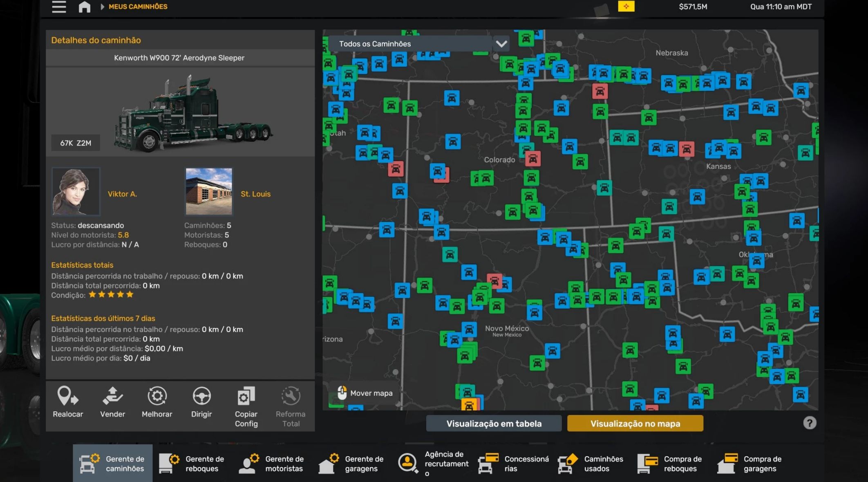This screenshot has width=868, height=482.
Task: Open the Melhorar upgrade icon
Action: tap(157, 396)
